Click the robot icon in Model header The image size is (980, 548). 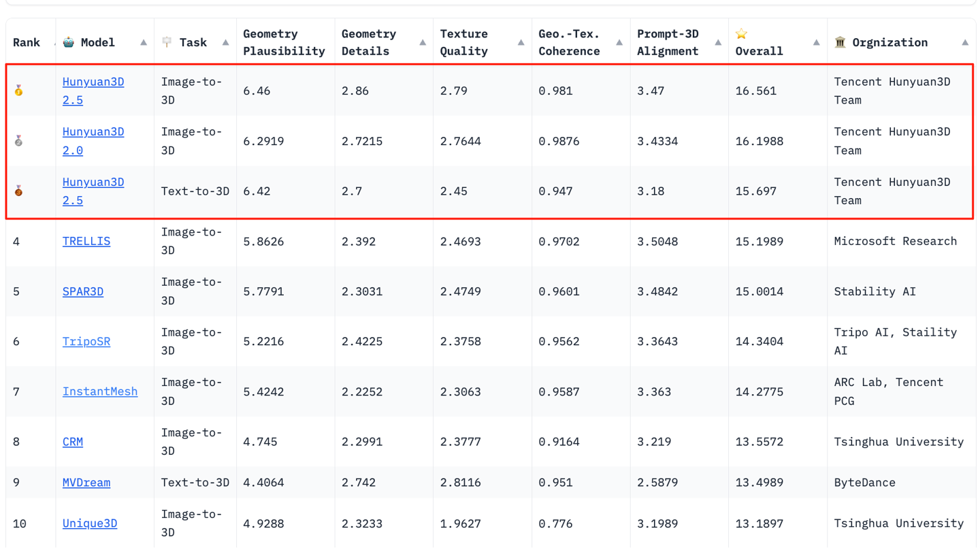click(69, 42)
